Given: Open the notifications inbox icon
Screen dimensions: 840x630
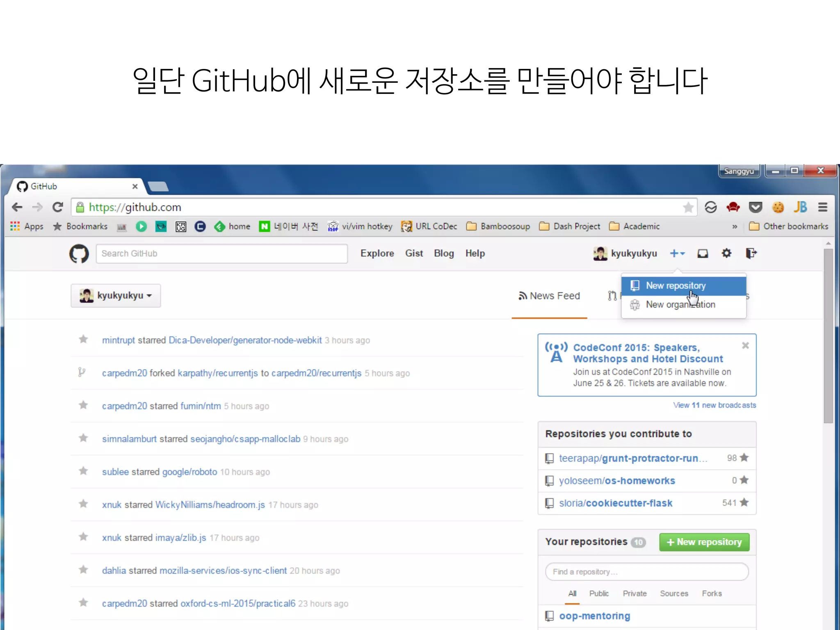Looking at the screenshot, I should [x=703, y=254].
